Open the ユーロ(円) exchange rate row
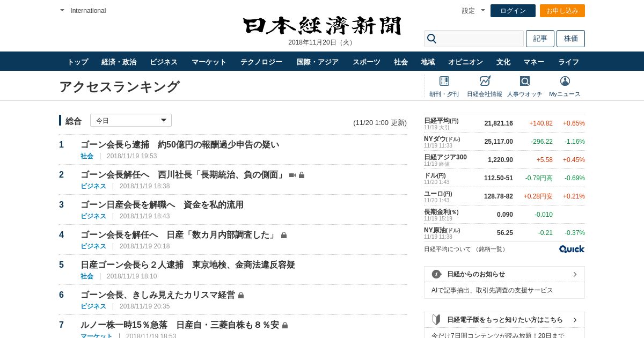The width and height of the screenshot is (644, 338). 504,196
